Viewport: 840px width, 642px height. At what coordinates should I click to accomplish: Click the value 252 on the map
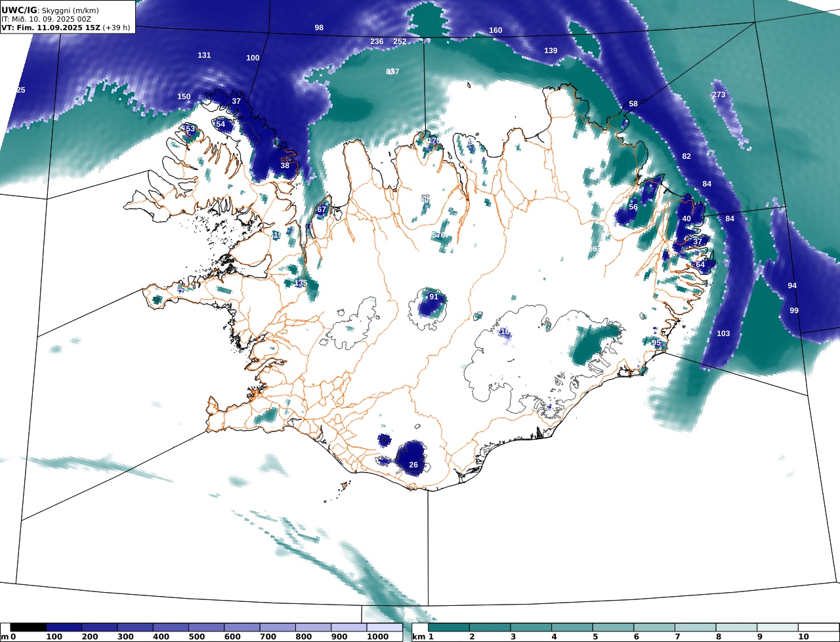tap(400, 41)
